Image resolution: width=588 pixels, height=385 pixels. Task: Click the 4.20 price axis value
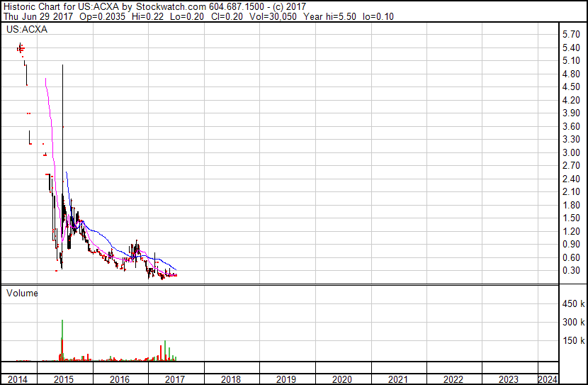[x=571, y=100]
